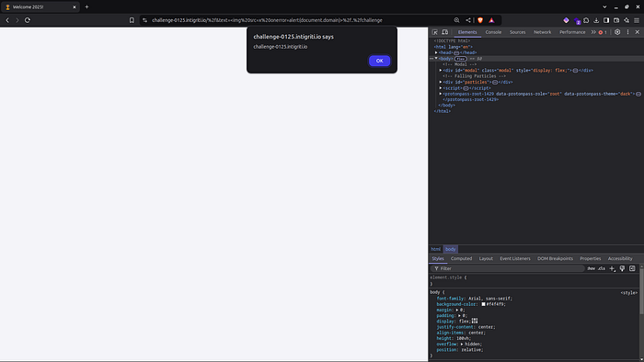Open the share icon in the address bar
644x362 pixels.
point(468,20)
